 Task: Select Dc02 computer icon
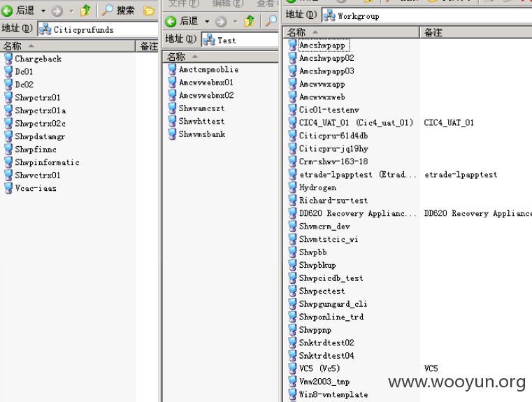coord(8,85)
